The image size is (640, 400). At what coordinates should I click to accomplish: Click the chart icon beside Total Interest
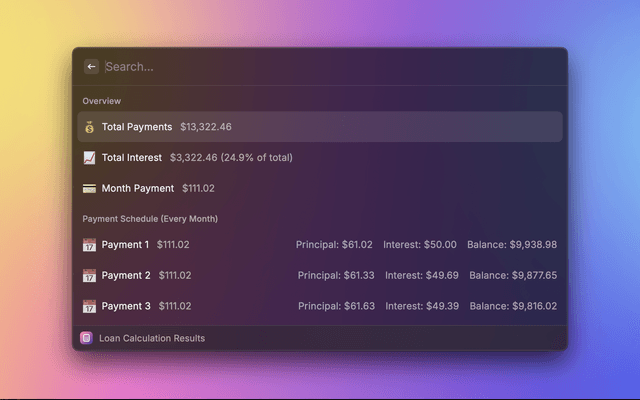tap(89, 158)
